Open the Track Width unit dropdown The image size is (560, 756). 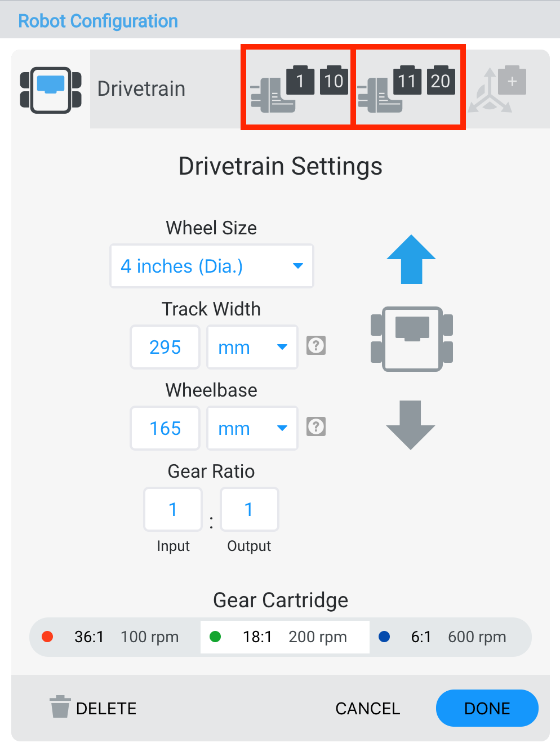pos(252,347)
